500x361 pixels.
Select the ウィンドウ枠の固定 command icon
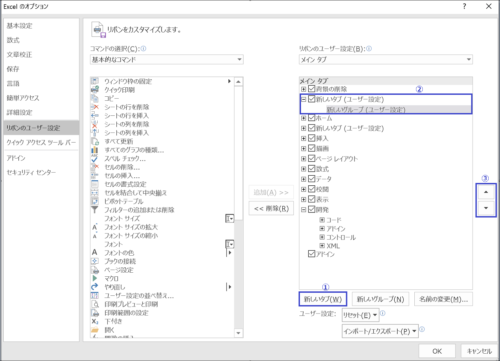(x=95, y=81)
